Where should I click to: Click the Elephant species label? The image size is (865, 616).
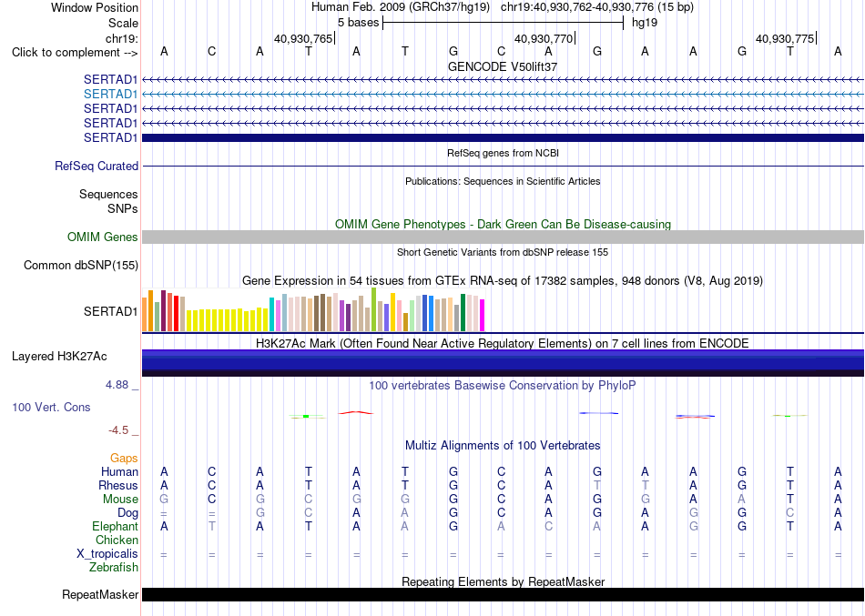115,527
